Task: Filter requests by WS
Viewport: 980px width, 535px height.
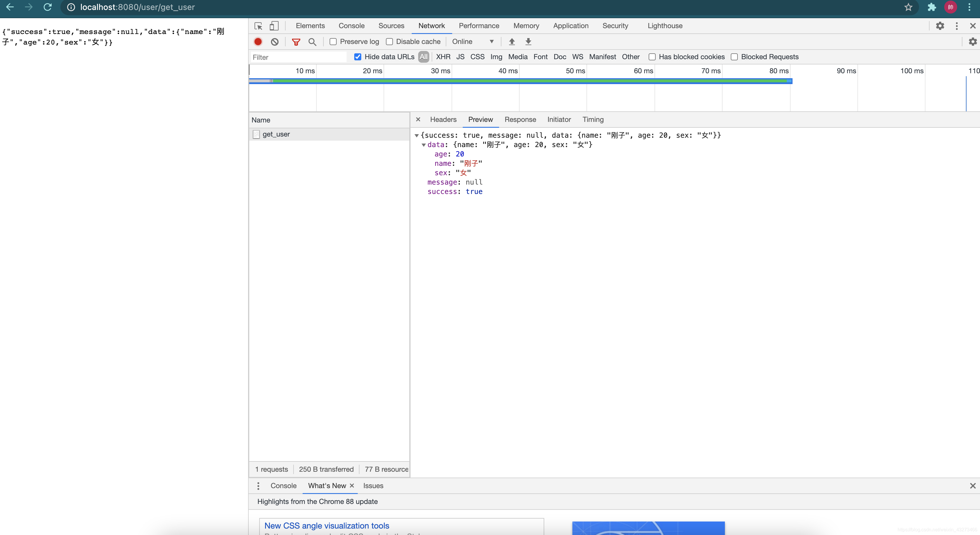Action: 577,57
